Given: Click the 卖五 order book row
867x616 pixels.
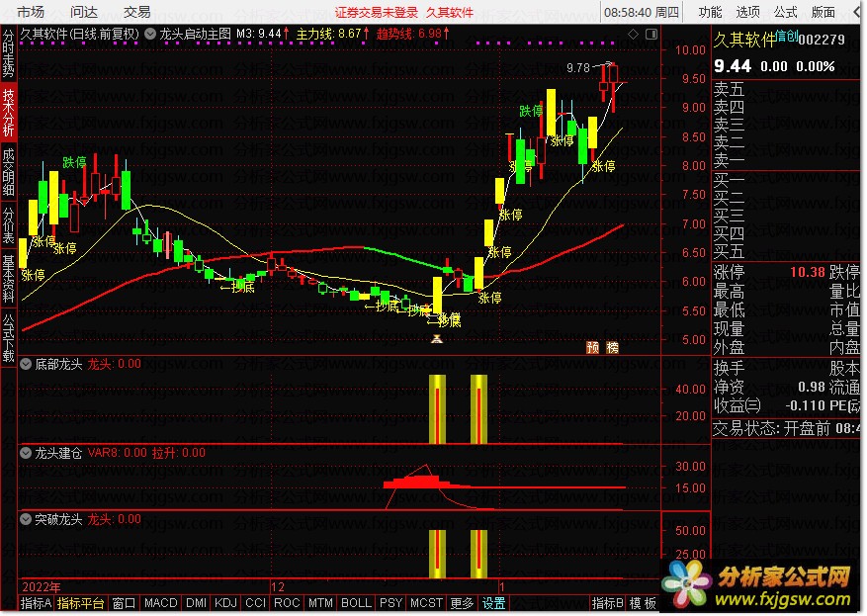Looking at the screenshot, I should [786, 88].
